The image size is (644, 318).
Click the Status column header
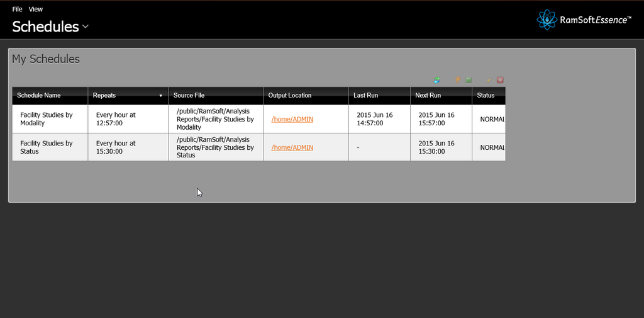486,96
